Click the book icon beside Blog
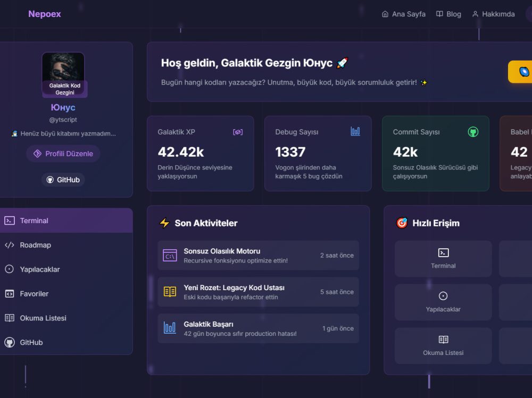 439,14
